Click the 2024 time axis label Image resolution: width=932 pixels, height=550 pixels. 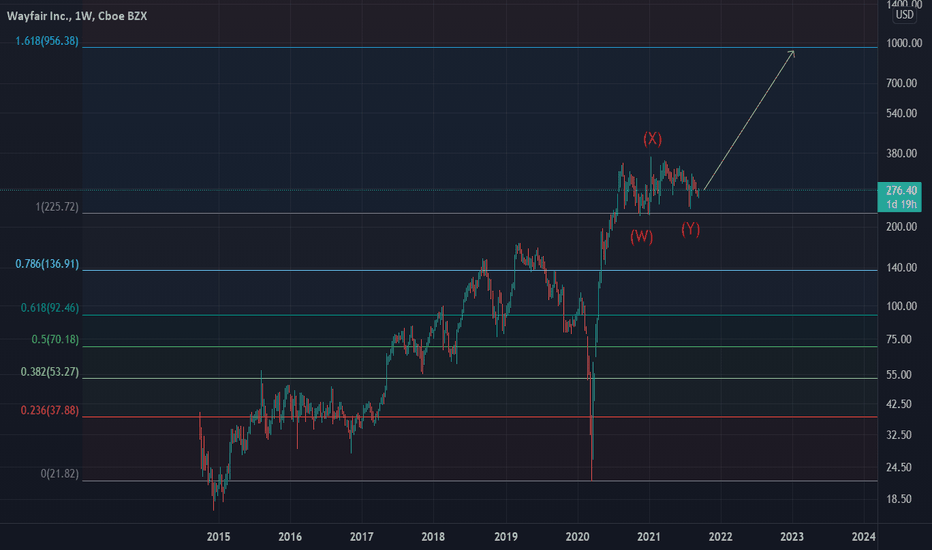(x=863, y=537)
